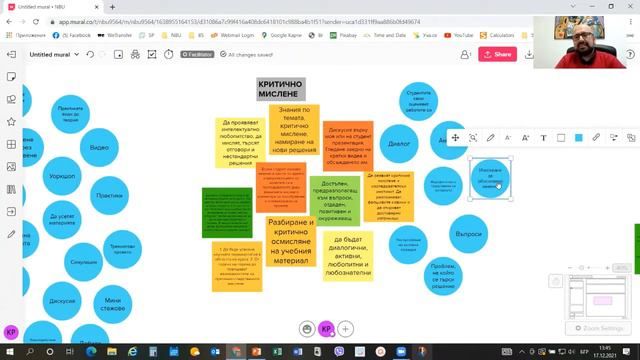Click the exit mural arrow icon
The width and height of the screenshot is (640, 360).
tap(11, 54)
